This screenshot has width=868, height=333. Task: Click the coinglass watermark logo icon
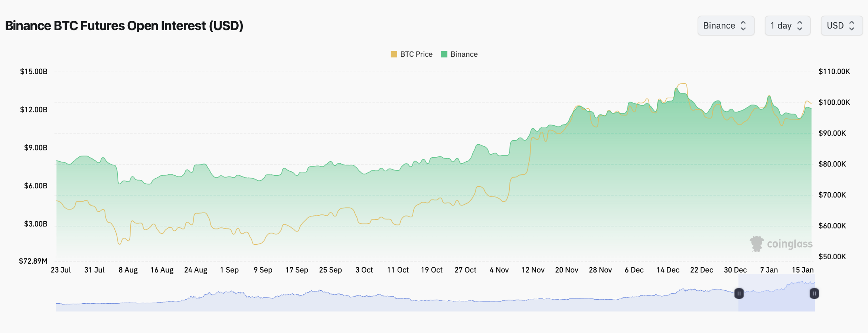click(756, 244)
